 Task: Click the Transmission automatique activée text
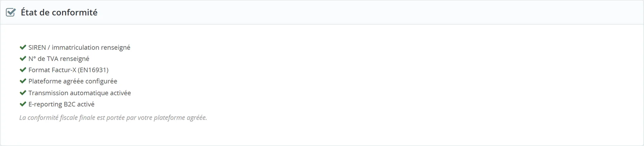(x=80, y=93)
